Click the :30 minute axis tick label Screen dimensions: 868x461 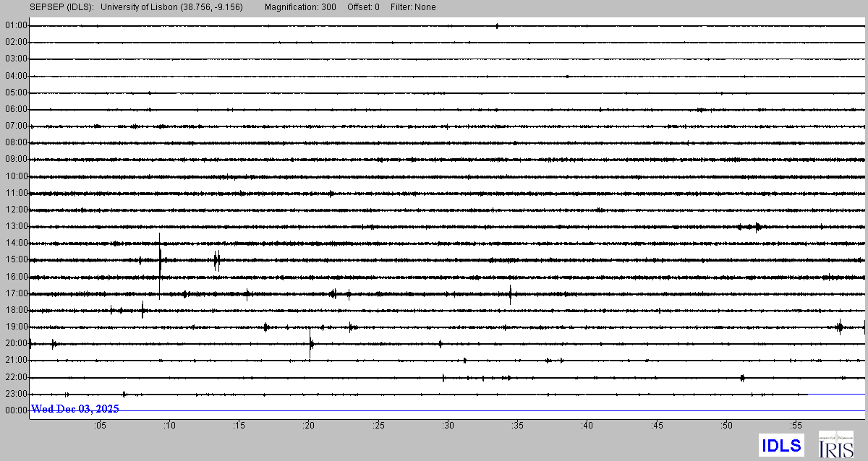(448, 426)
